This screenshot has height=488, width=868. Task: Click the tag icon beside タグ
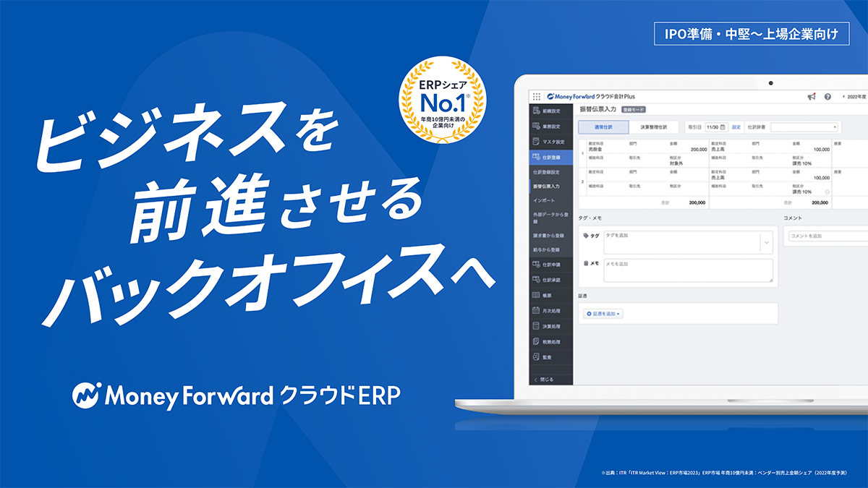[586, 236]
